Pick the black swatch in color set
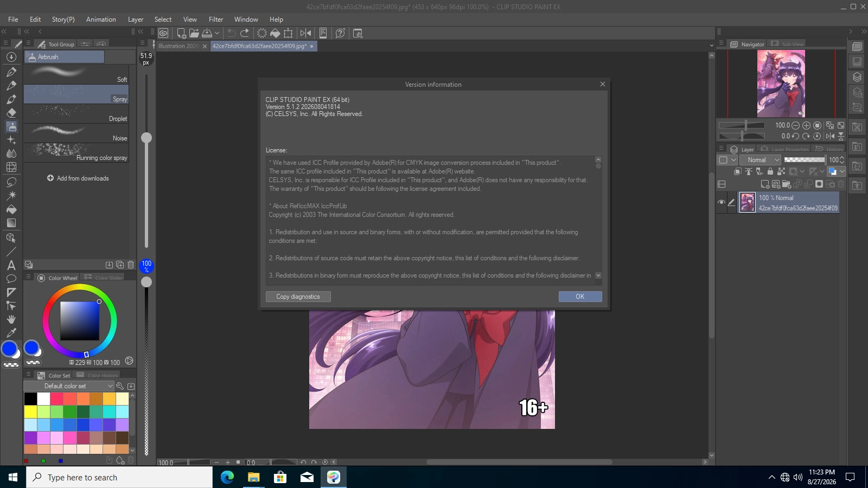 tap(30, 399)
